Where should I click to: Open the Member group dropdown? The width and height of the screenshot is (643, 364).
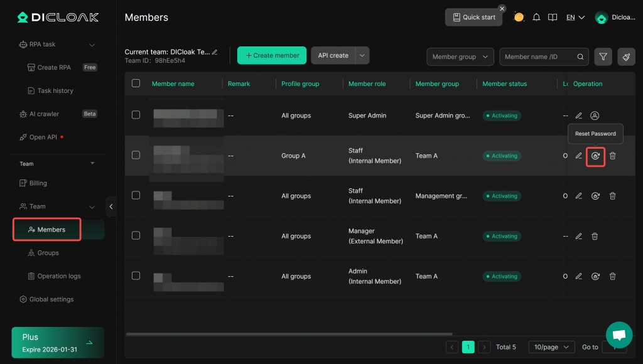pos(460,56)
